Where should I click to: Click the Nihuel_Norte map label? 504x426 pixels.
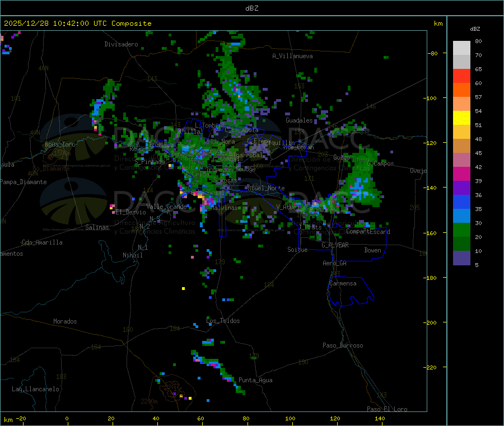pyautogui.click(x=266, y=188)
